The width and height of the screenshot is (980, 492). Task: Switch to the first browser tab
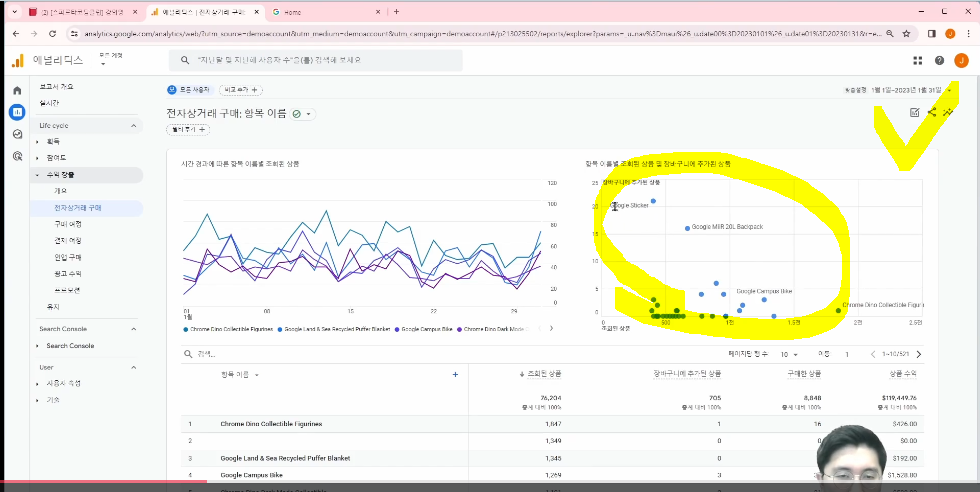(x=82, y=12)
